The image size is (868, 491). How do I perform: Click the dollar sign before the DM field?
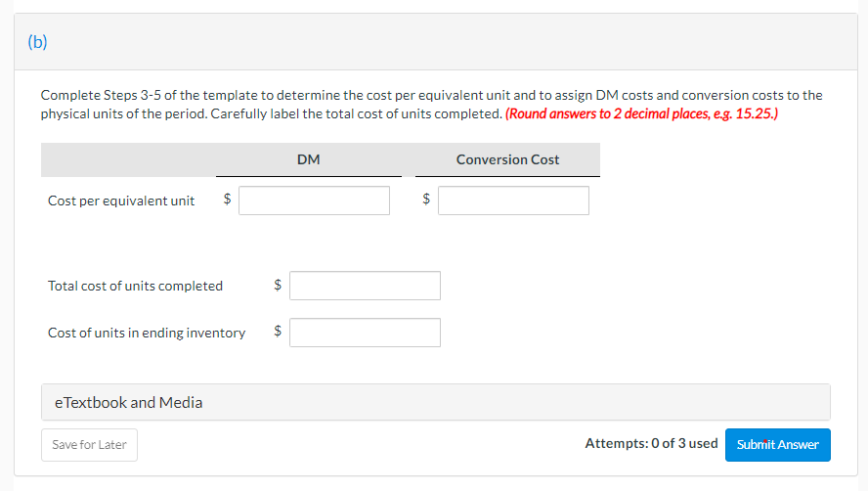(228, 200)
